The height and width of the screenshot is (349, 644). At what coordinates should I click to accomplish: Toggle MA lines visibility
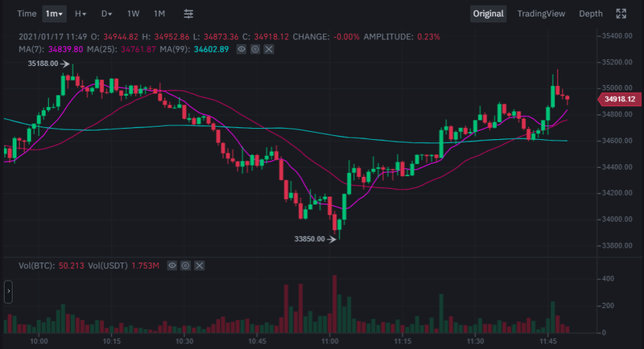point(242,50)
